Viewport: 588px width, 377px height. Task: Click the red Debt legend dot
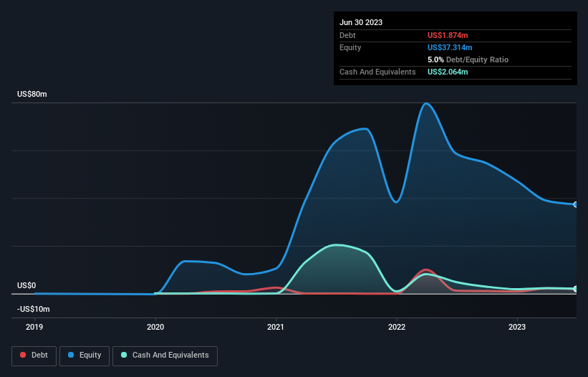(23, 355)
